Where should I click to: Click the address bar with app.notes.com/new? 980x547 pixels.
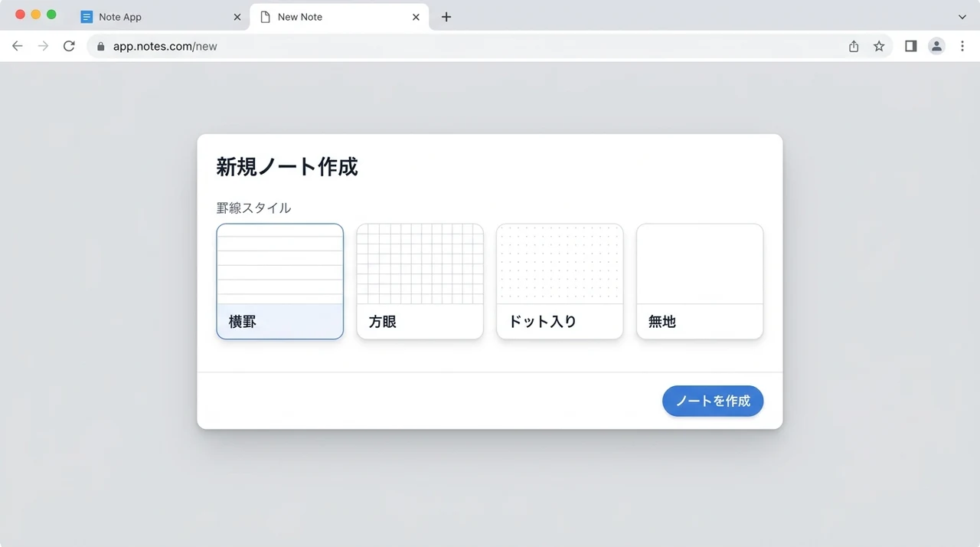pos(490,46)
